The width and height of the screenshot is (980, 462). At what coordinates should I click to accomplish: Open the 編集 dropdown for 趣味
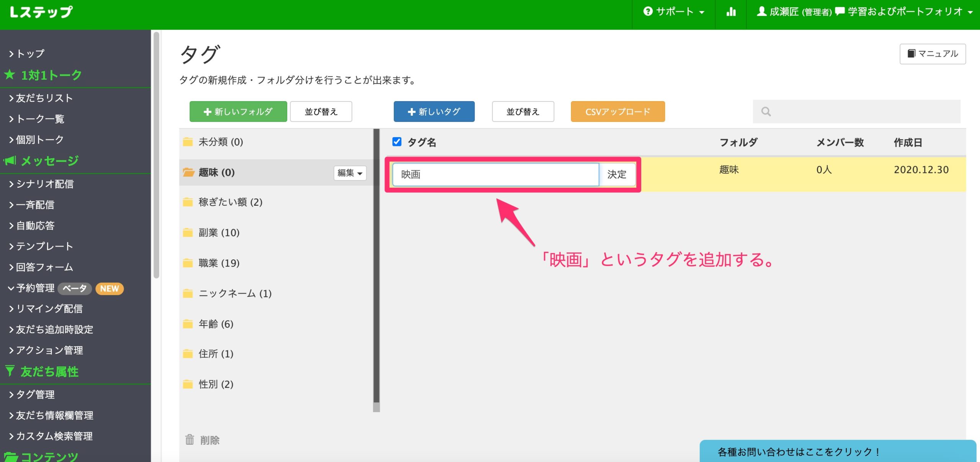click(350, 173)
